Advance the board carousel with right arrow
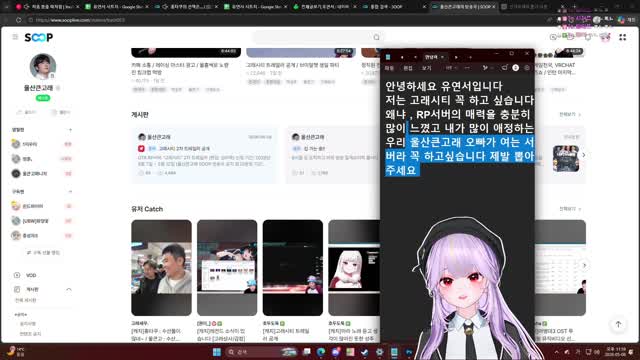Image resolution: width=640 pixels, height=360 pixels. tap(584, 155)
